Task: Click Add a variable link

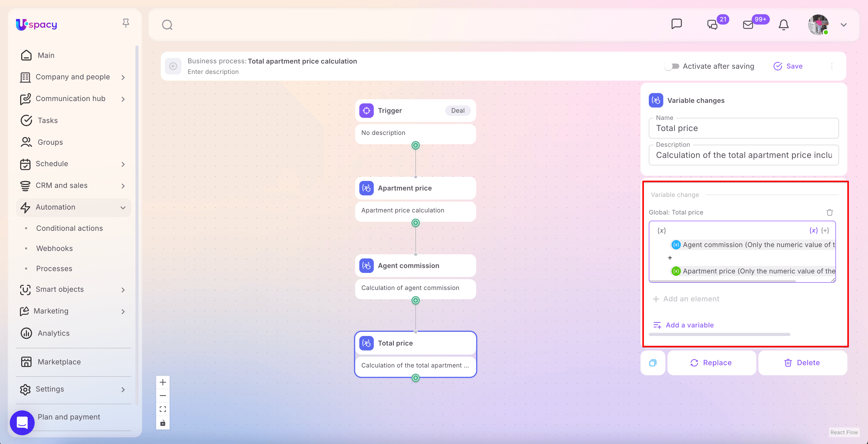Action: point(683,325)
